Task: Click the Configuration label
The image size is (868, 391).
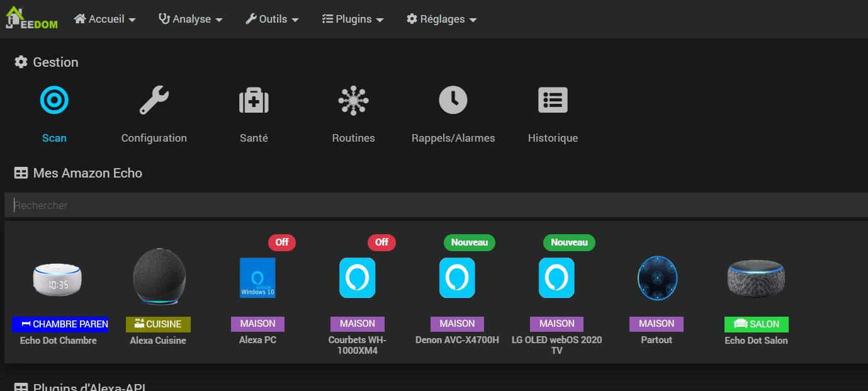Action: pos(154,138)
